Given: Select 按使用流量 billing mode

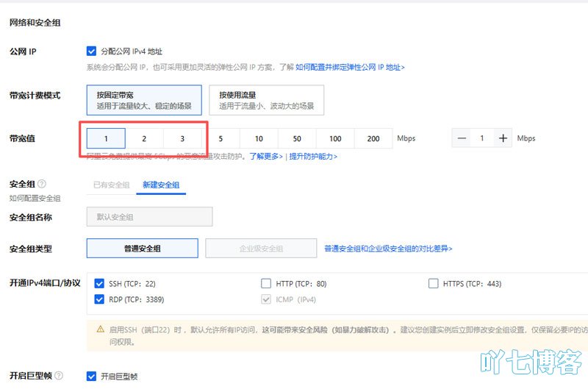Looking at the screenshot, I should click(x=266, y=100).
